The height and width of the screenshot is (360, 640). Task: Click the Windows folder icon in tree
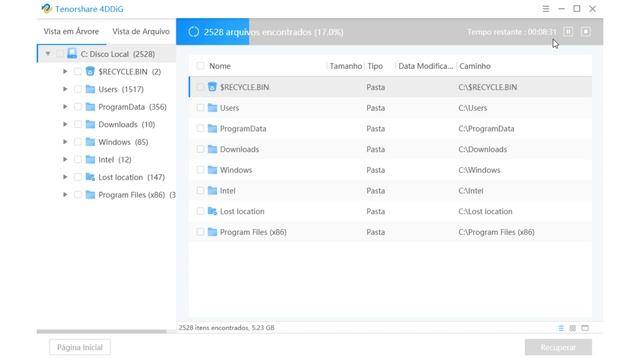click(x=90, y=142)
